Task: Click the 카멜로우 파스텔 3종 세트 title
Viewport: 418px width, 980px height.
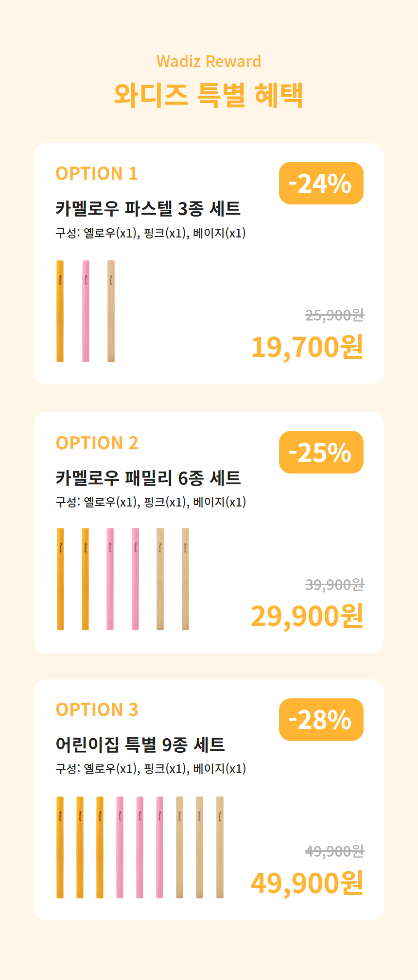Action: point(148,208)
